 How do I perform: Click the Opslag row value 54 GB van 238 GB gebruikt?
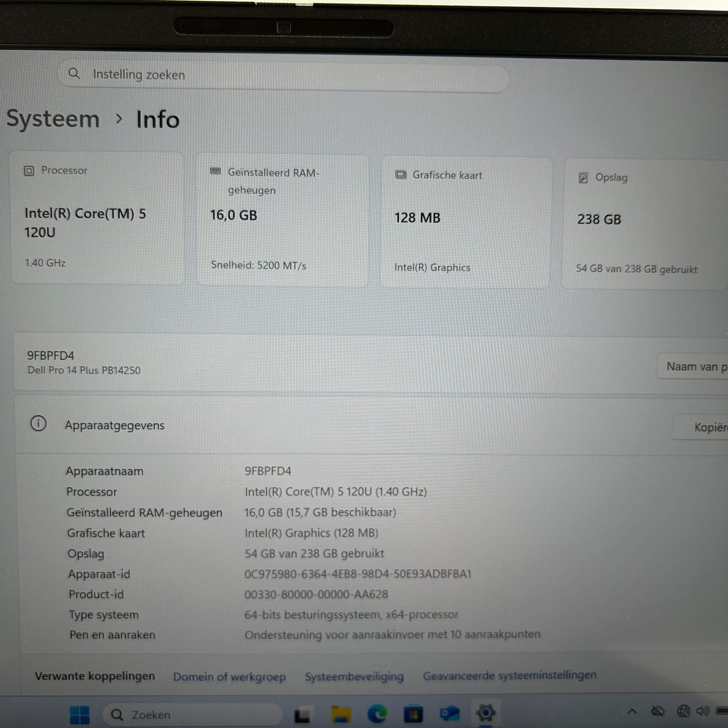point(314,553)
